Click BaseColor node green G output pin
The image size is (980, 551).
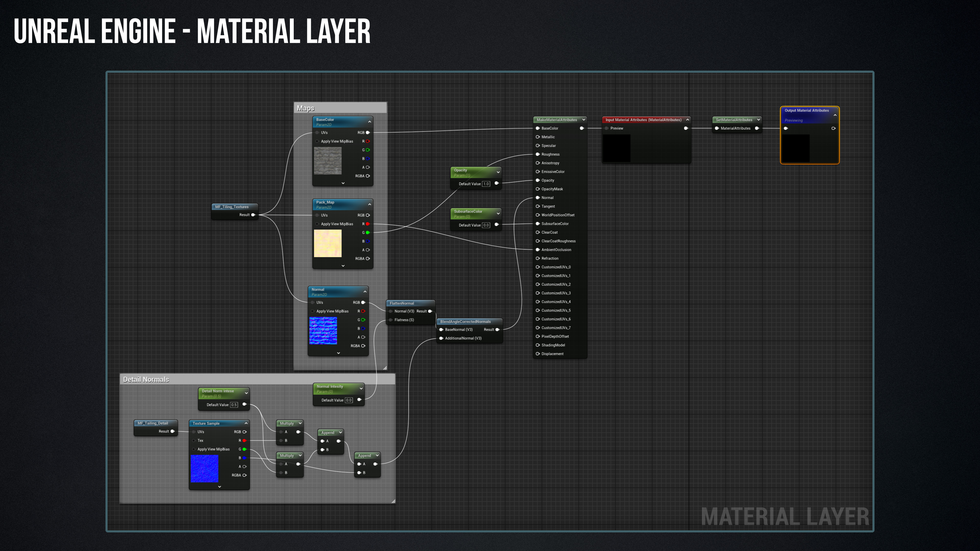[367, 150]
